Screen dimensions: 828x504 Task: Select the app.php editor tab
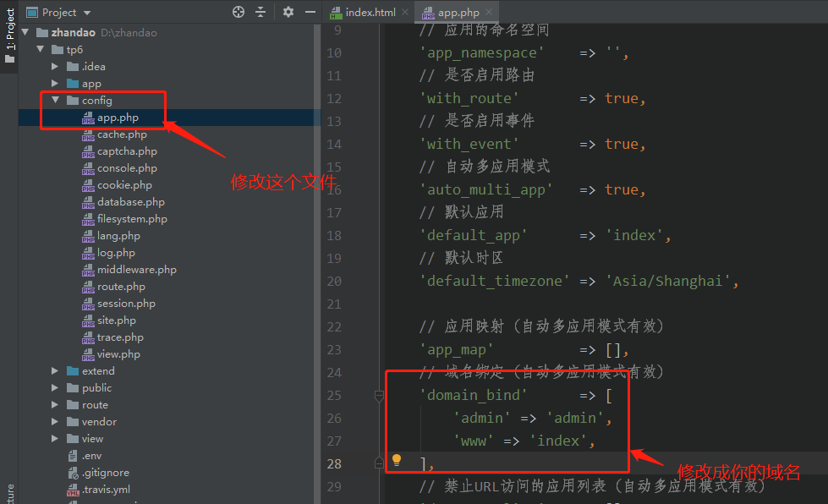point(458,12)
